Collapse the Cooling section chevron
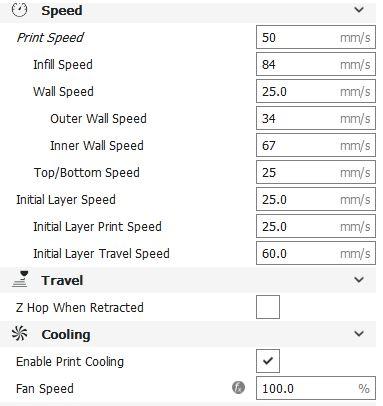The height and width of the screenshot is (406, 383). point(359,334)
